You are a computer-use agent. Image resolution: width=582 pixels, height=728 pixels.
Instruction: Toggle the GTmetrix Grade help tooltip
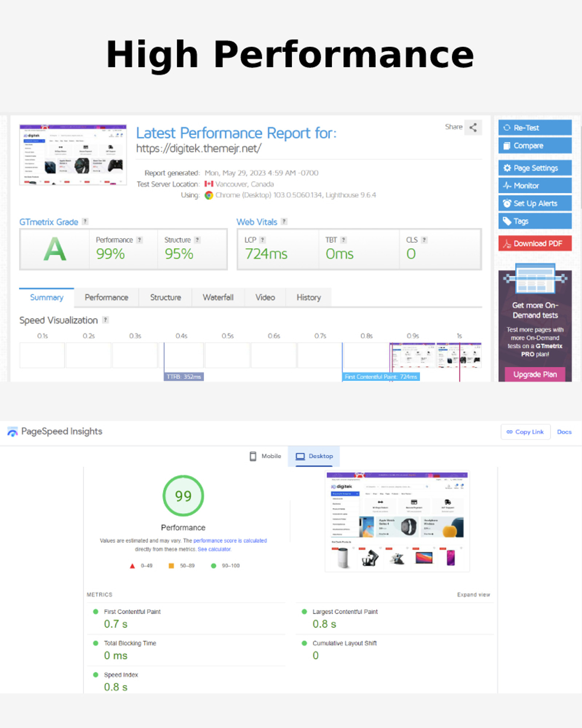tap(85, 221)
